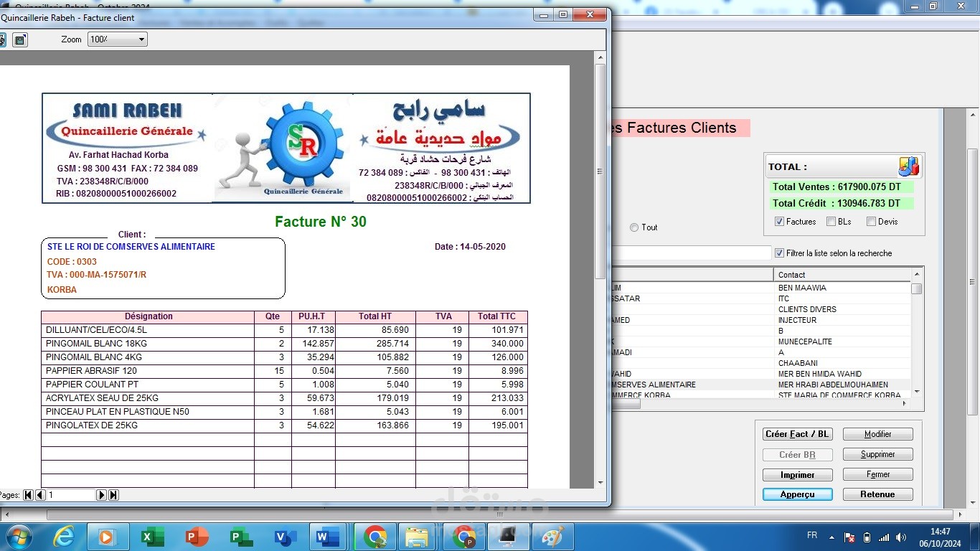Click invoice preview scroll down arrow
980x551 pixels.
click(x=600, y=483)
